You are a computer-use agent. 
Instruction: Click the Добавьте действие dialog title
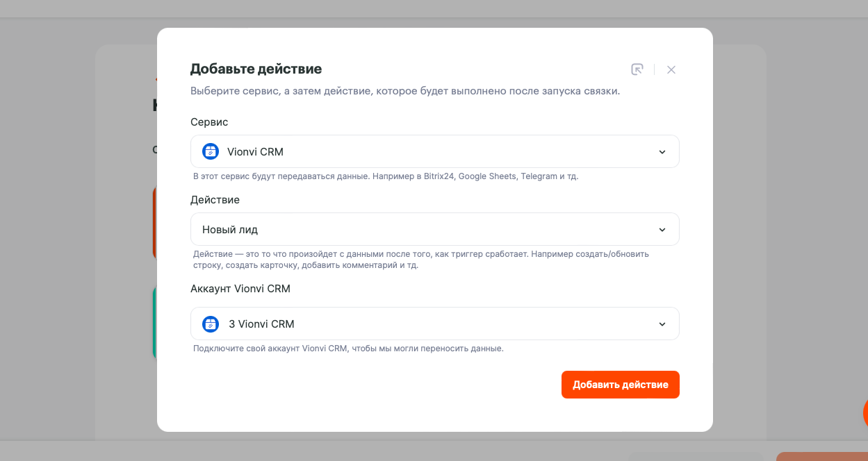tap(256, 69)
